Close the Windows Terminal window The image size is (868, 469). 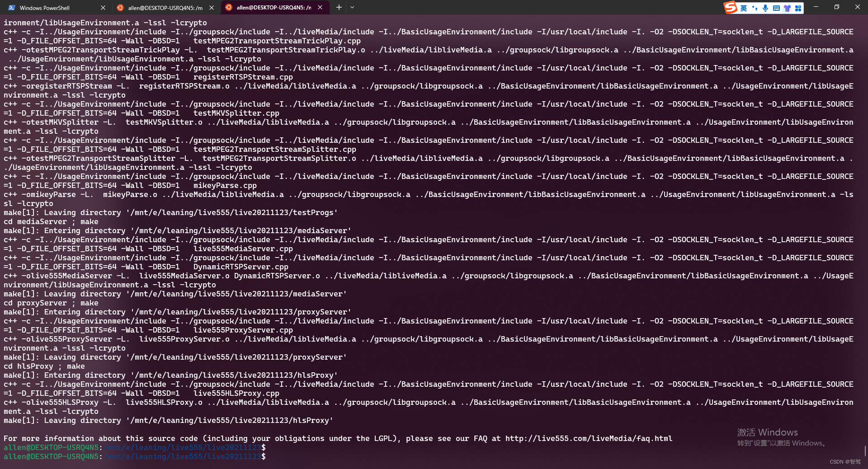(858, 7)
